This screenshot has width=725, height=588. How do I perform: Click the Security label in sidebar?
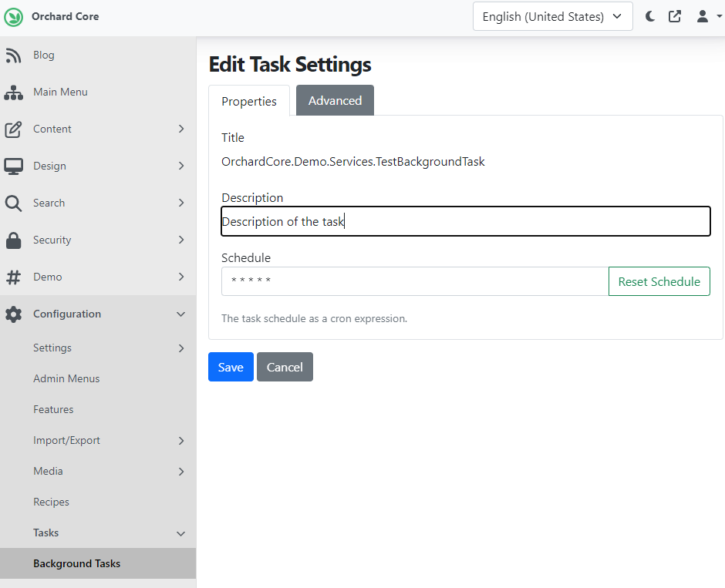click(52, 240)
